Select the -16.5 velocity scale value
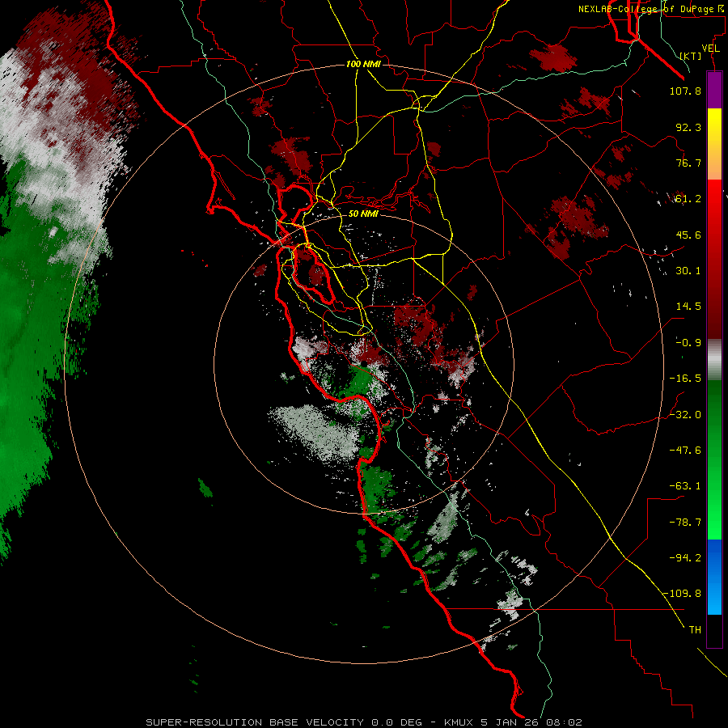728x728 pixels. pyautogui.click(x=685, y=379)
